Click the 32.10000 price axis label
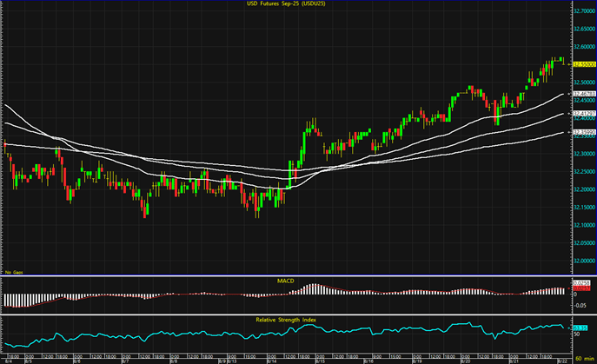Screen dimensions: 597x364 point(583,223)
